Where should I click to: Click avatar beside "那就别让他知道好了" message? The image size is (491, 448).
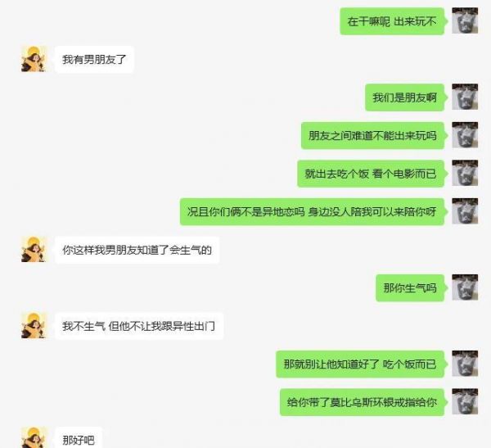[465, 364]
